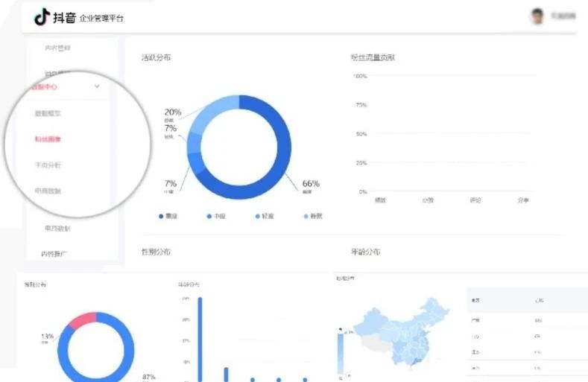This screenshot has height=382, width=588.
Task: Open the 数据概览 submenu item
Action: tap(48, 113)
